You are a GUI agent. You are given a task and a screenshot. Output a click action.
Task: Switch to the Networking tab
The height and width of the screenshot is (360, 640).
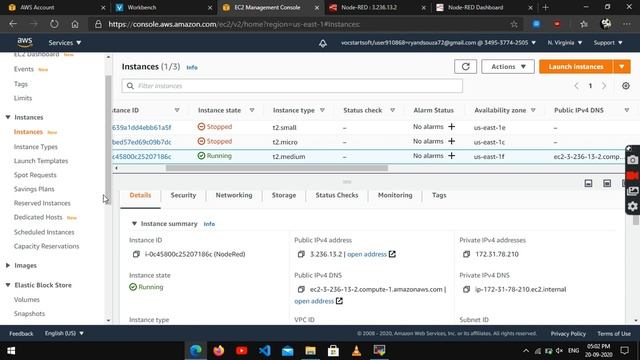coord(234,195)
